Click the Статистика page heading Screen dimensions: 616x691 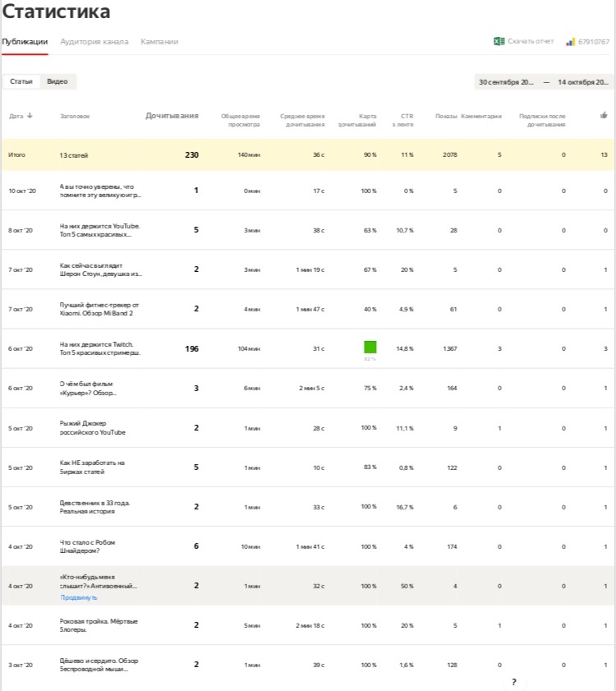tap(56, 11)
